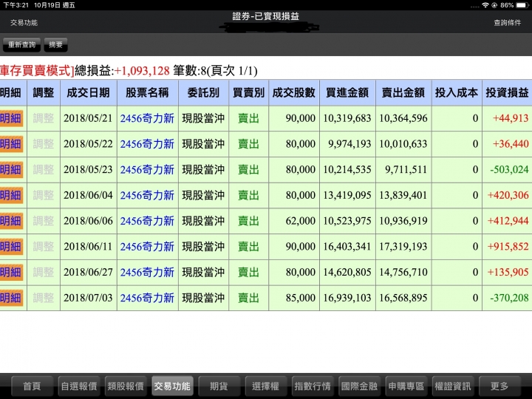Open 2456奇力新 link on the 2018/06/04 row

pyautogui.click(x=147, y=195)
